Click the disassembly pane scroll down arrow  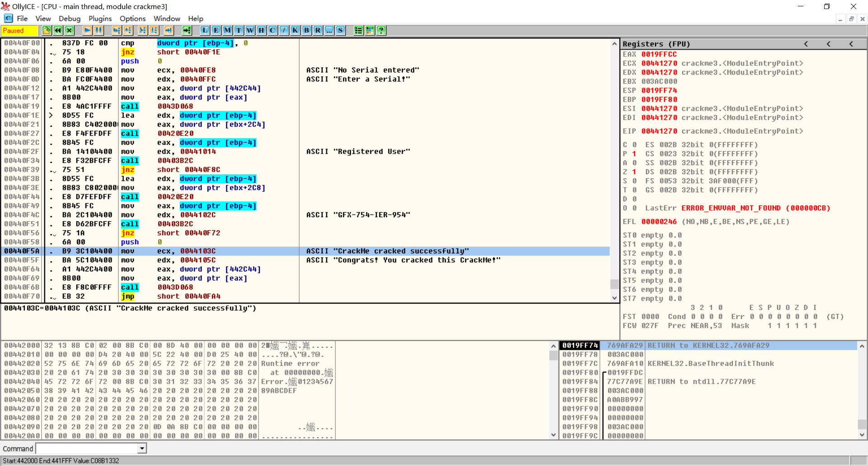coord(614,298)
